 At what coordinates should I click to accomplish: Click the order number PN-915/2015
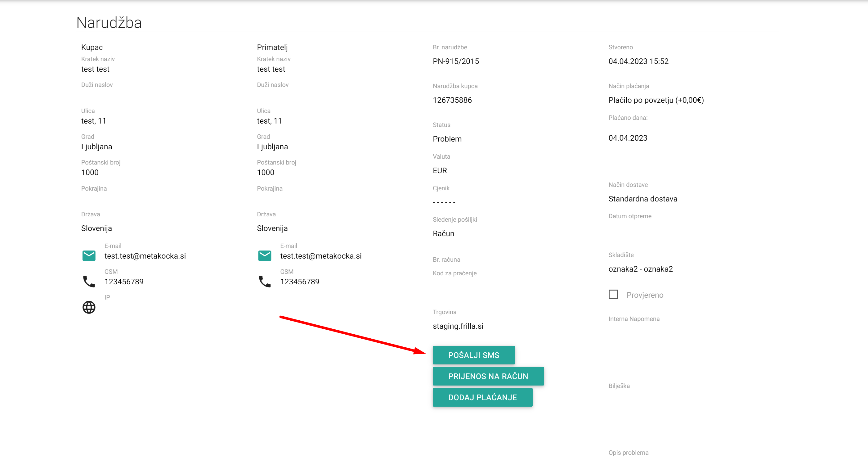(x=456, y=61)
